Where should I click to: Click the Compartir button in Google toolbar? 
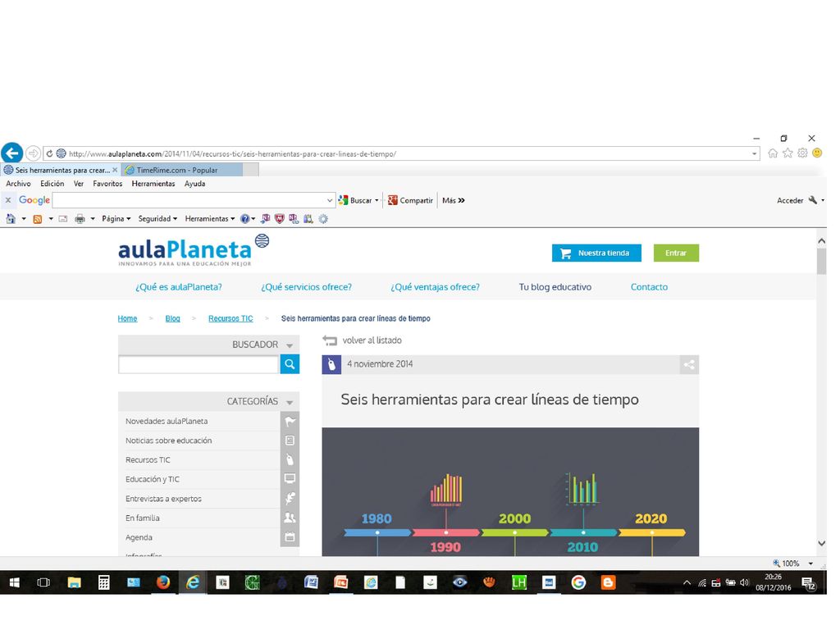pos(410,200)
